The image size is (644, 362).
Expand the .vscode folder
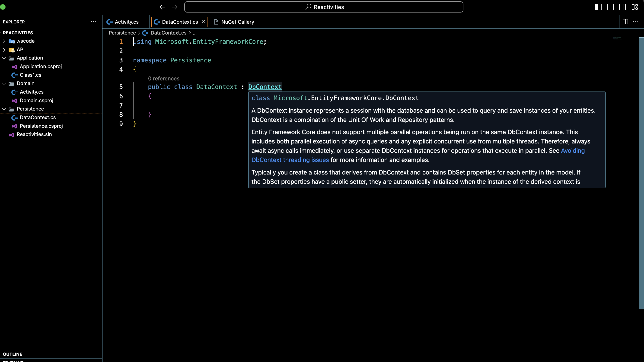click(25, 41)
